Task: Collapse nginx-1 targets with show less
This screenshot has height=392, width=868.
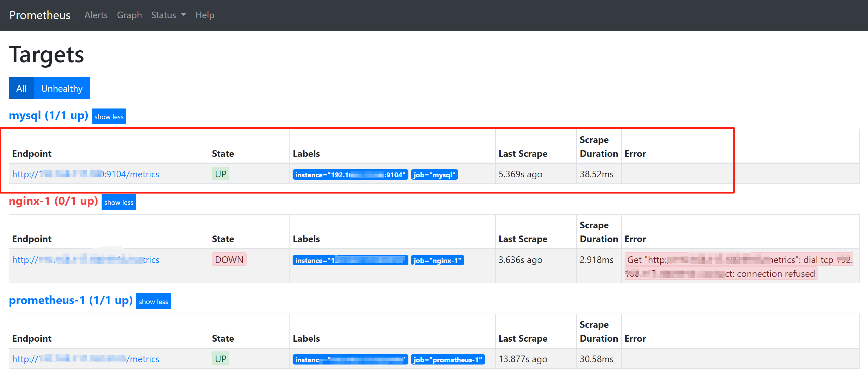Action: (119, 202)
